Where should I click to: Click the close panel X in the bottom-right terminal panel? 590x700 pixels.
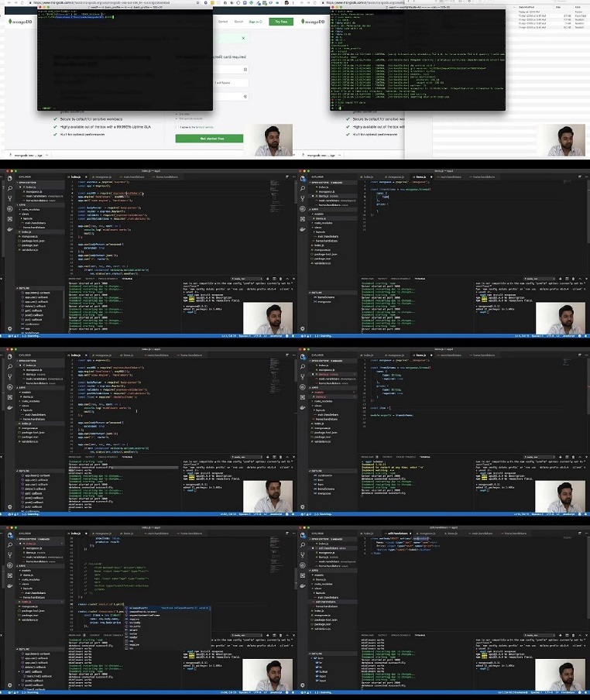pyautogui.click(x=586, y=635)
